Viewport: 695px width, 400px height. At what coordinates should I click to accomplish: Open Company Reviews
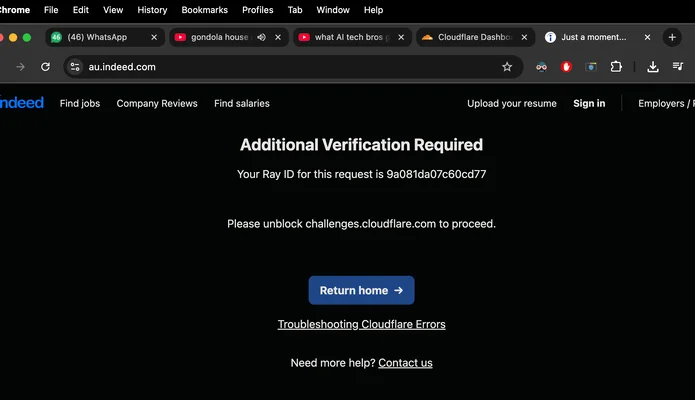coord(157,103)
